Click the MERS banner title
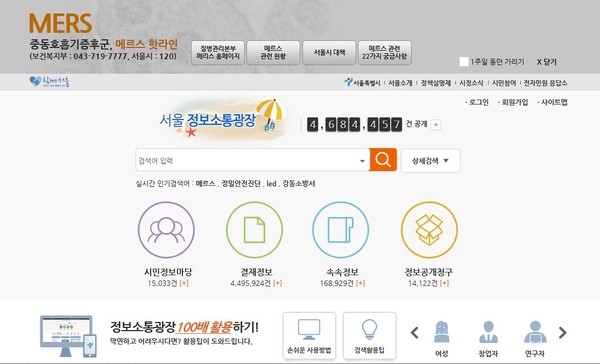This screenshot has width=600, height=364. click(60, 23)
